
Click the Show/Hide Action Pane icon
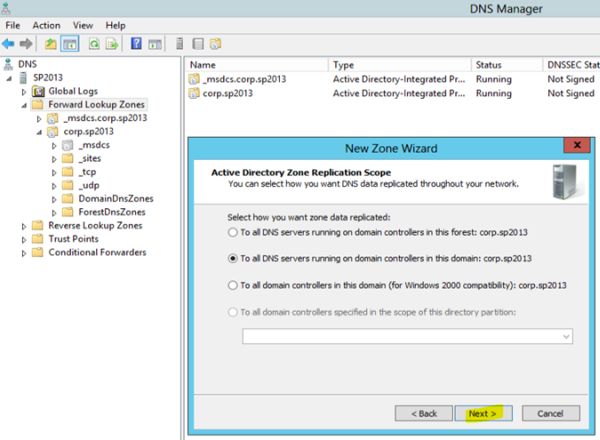(155, 44)
